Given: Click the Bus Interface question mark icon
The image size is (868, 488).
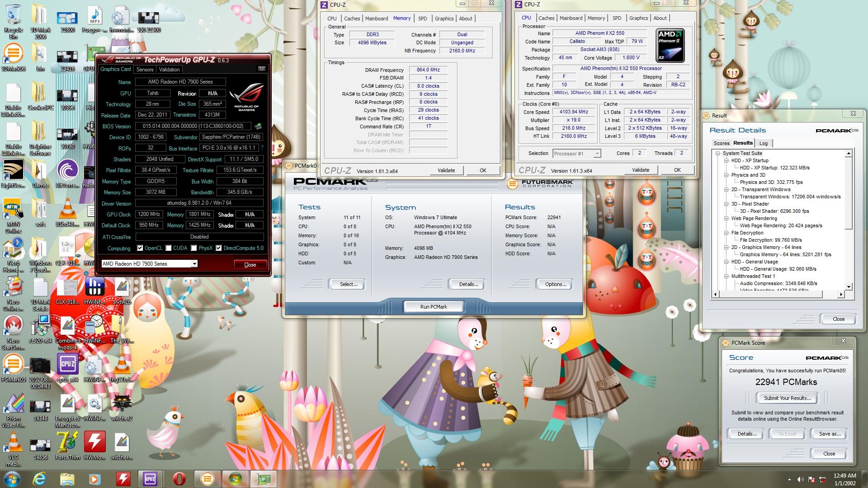Looking at the screenshot, I should [x=262, y=148].
